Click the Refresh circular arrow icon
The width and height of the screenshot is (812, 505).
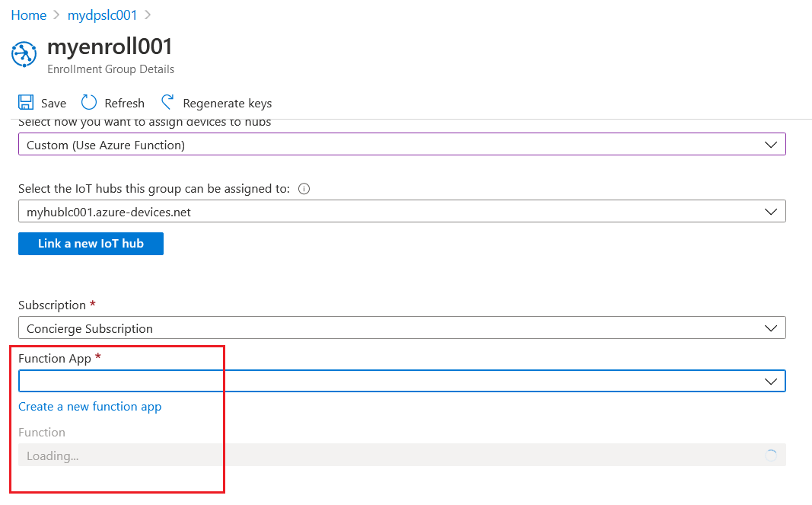[x=89, y=102]
